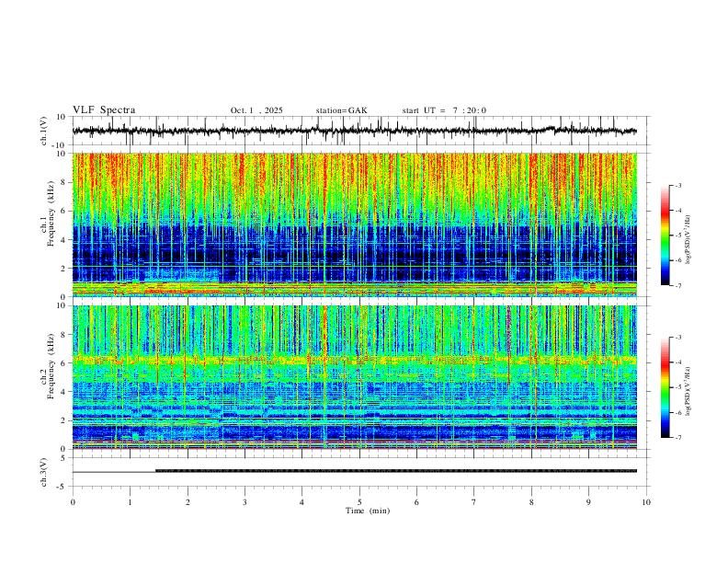Click the time axis tick label "10"
728x563 pixels.
point(646,502)
